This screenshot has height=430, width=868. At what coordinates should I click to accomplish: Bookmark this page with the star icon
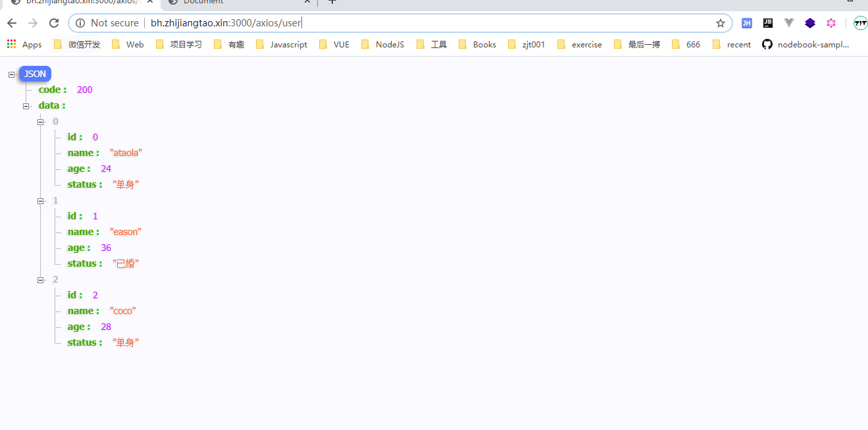point(721,23)
